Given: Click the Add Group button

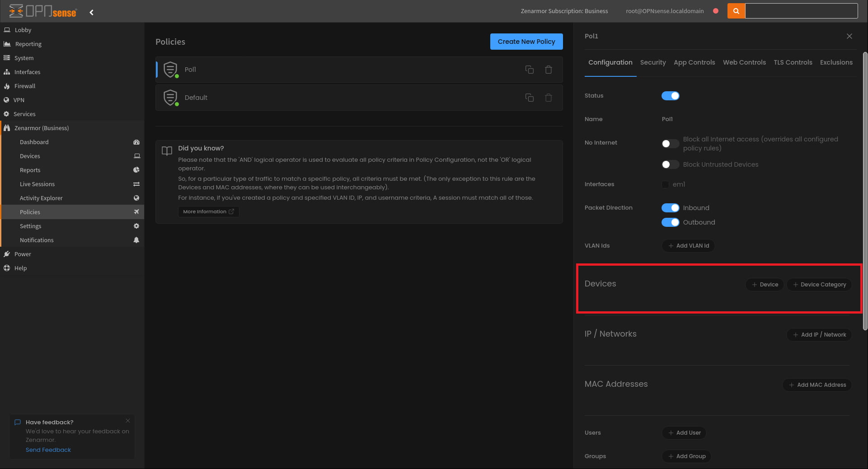Looking at the screenshot, I should (x=686, y=456).
